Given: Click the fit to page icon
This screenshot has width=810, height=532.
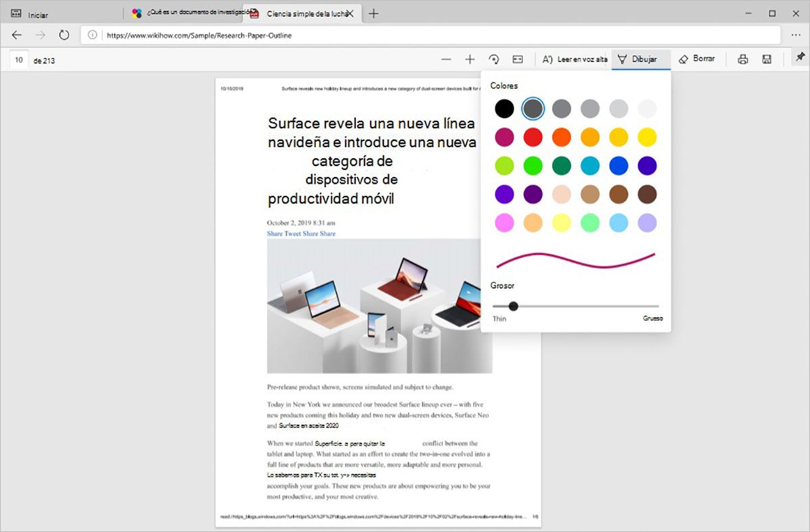Looking at the screenshot, I should coord(518,59).
